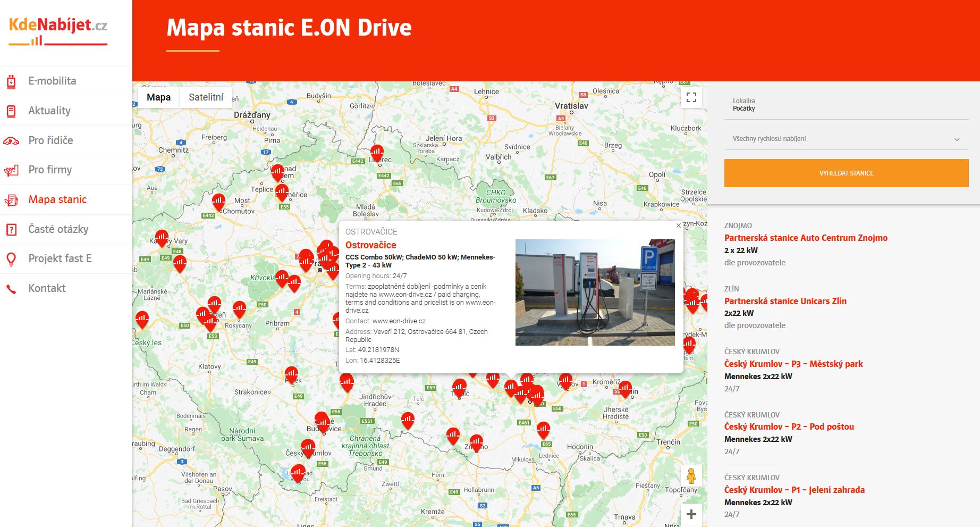Zoom in the map with plus button
The width and height of the screenshot is (980, 527).
691,514
